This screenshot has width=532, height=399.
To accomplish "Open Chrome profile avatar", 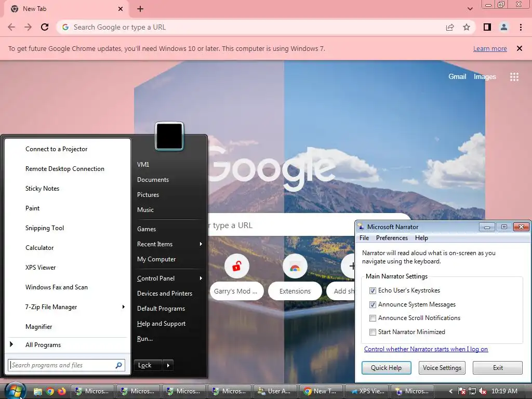I will [504, 27].
